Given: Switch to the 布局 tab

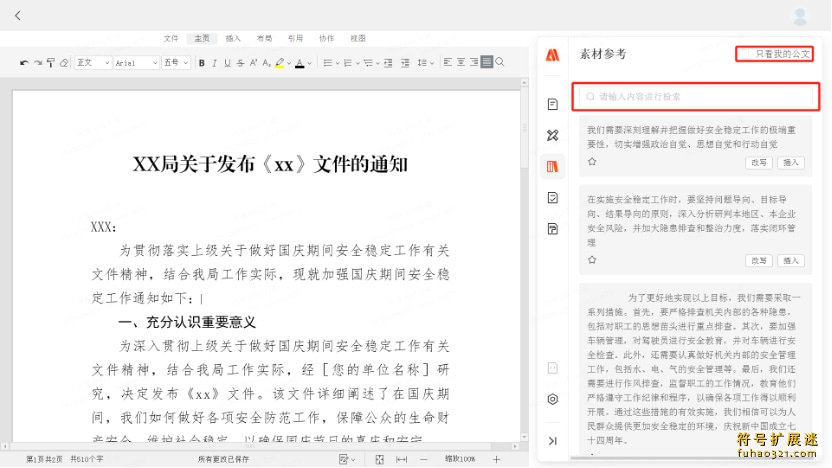Looking at the screenshot, I should coord(264,38).
